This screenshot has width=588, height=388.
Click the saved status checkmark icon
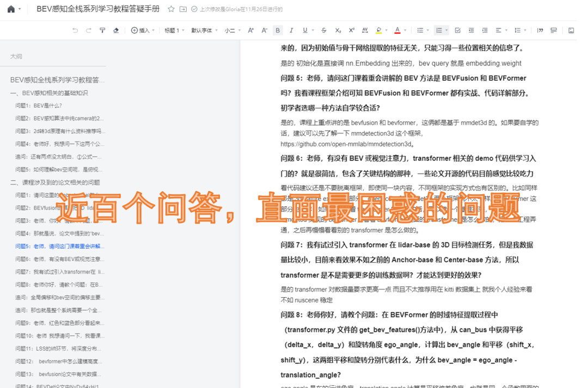[194, 9]
